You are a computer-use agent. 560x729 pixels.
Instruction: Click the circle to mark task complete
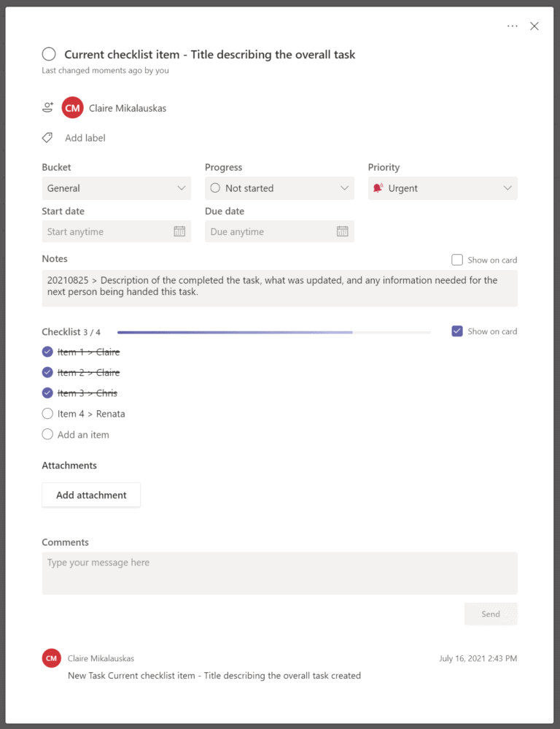click(x=48, y=53)
